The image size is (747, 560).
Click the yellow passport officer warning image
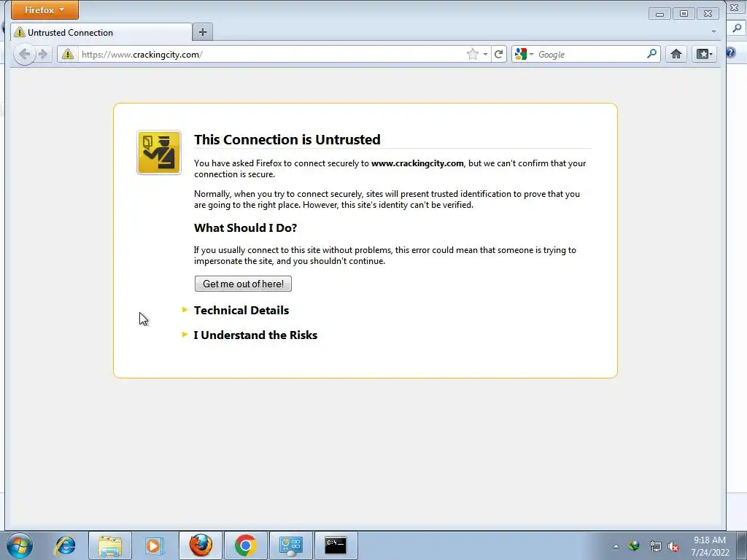pyautogui.click(x=159, y=152)
